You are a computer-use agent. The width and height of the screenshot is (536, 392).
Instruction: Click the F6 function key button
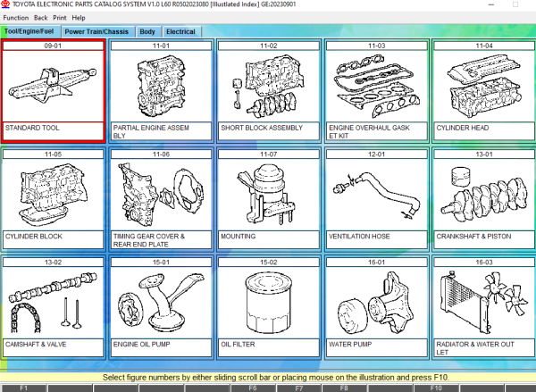pyautogui.click(x=253, y=388)
